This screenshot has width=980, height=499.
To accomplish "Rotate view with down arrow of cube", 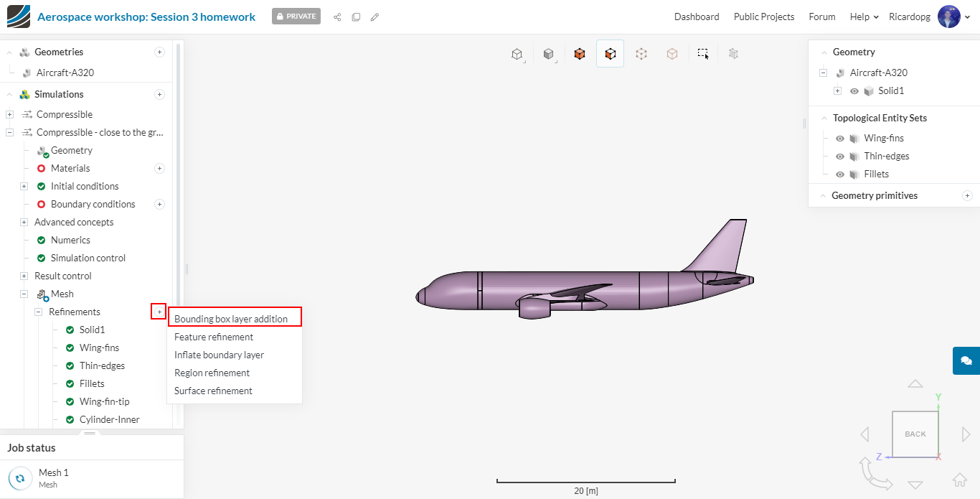I will (915, 485).
